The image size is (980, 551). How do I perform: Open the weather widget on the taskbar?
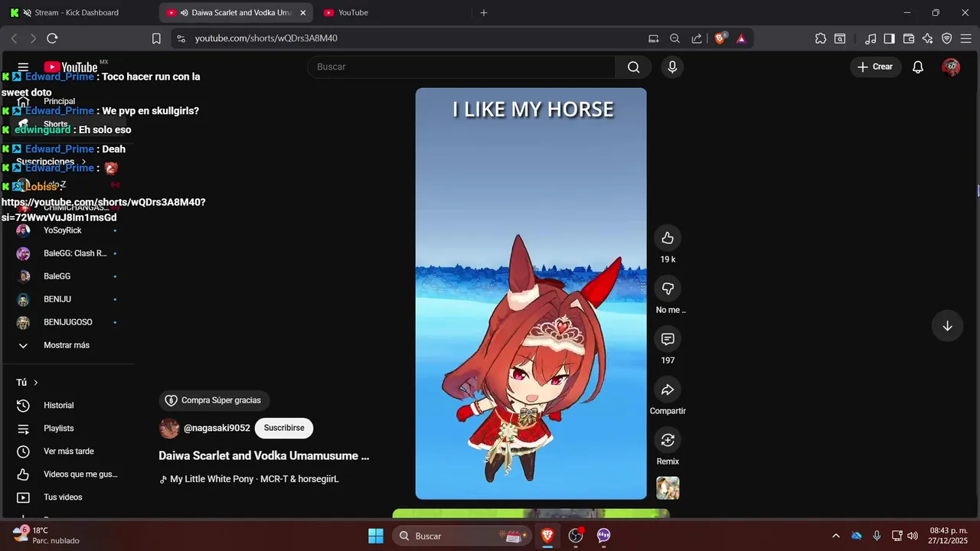[x=46, y=535]
